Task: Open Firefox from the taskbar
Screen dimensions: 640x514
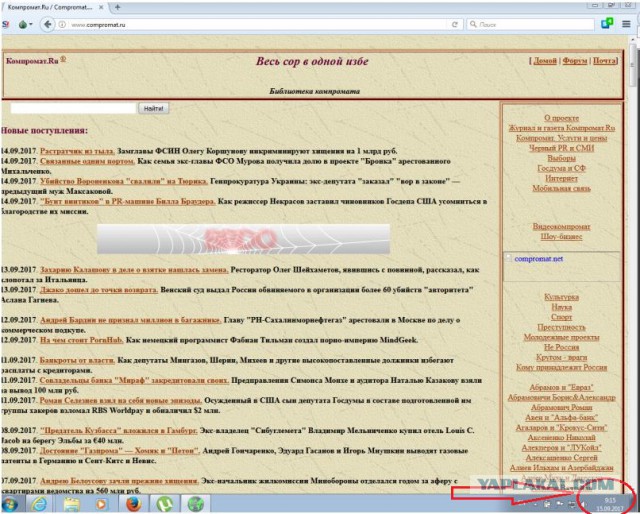Action: pos(133,503)
